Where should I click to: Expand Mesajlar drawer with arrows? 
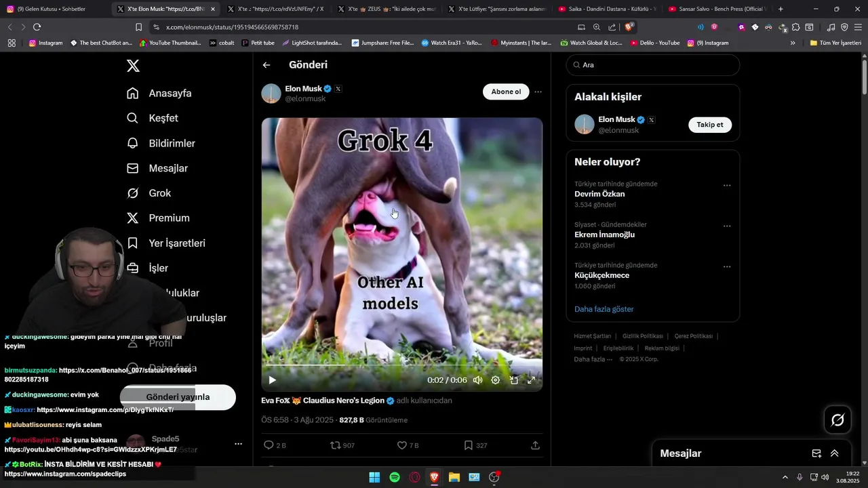click(x=835, y=453)
